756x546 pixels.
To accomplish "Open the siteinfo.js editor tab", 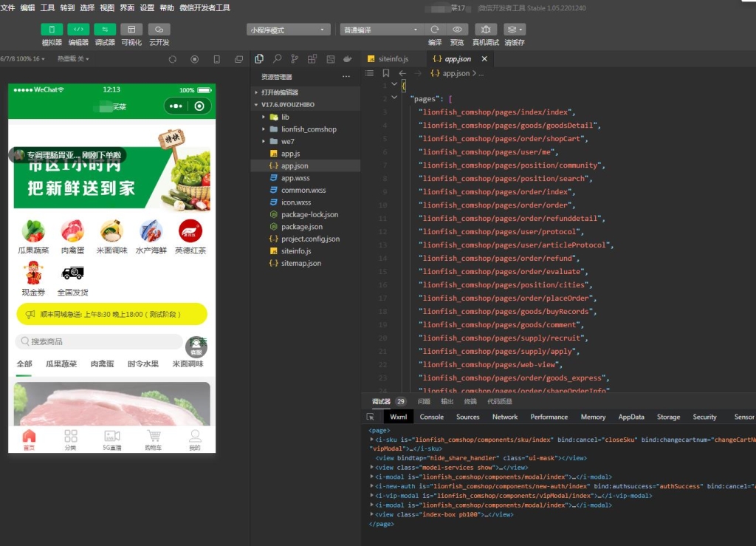I will pyautogui.click(x=391, y=59).
